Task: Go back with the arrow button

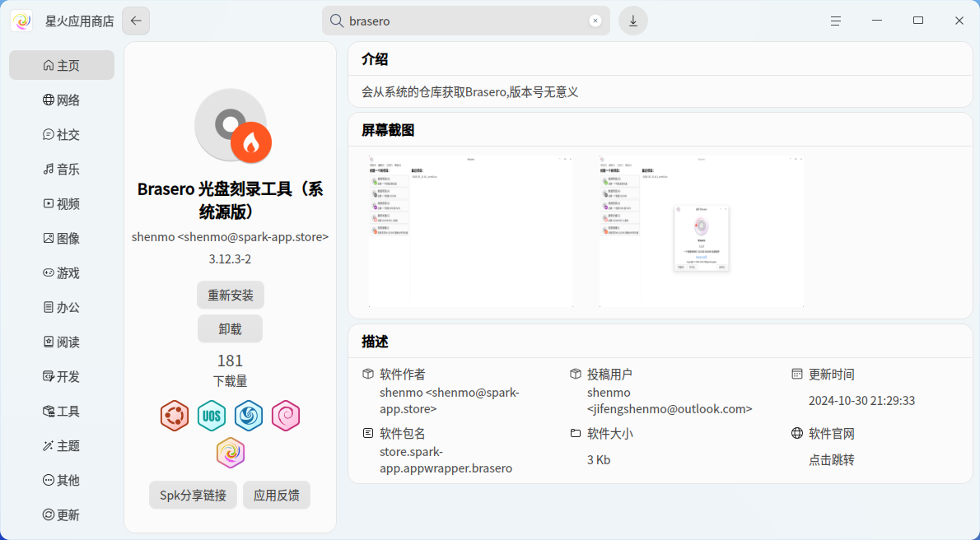Action: (x=136, y=21)
